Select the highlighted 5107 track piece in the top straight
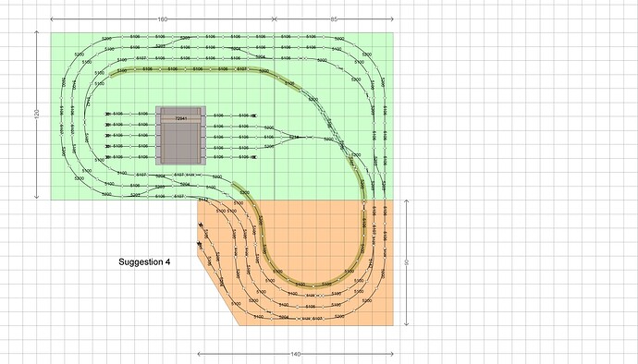The height and width of the screenshot is (364, 638). click(x=241, y=69)
